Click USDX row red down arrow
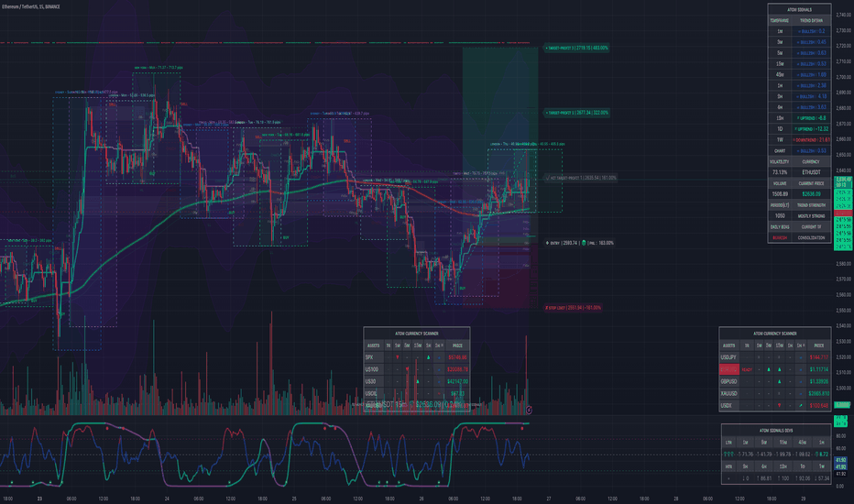The width and height of the screenshot is (854, 504). click(x=780, y=405)
